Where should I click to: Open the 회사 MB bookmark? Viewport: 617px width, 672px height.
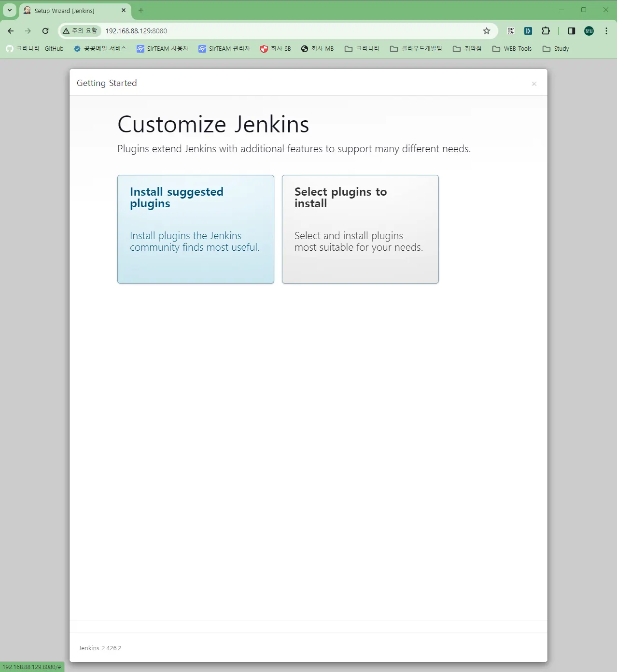pos(318,49)
